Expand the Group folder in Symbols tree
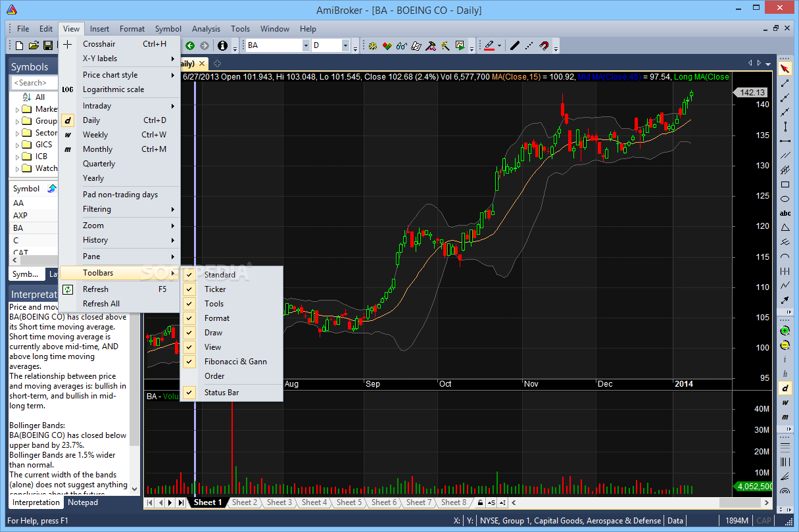The width and height of the screenshot is (799, 532). (x=17, y=121)
